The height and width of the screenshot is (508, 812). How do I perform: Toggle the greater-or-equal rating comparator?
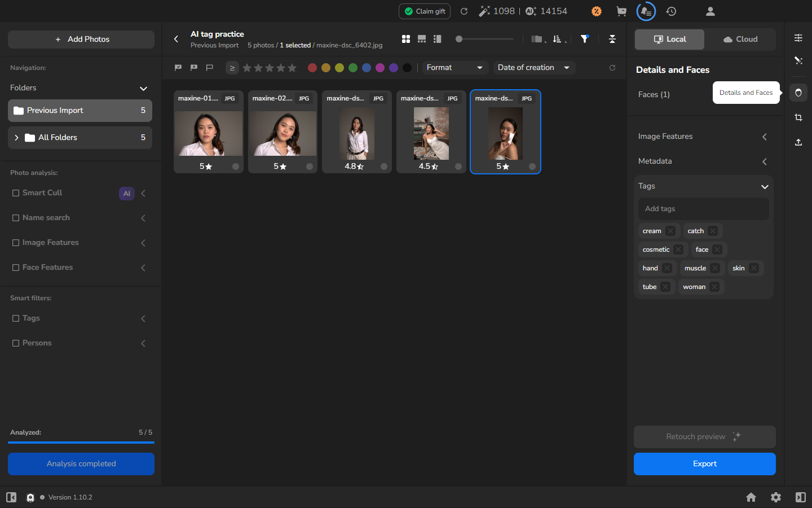click(232, 68)
